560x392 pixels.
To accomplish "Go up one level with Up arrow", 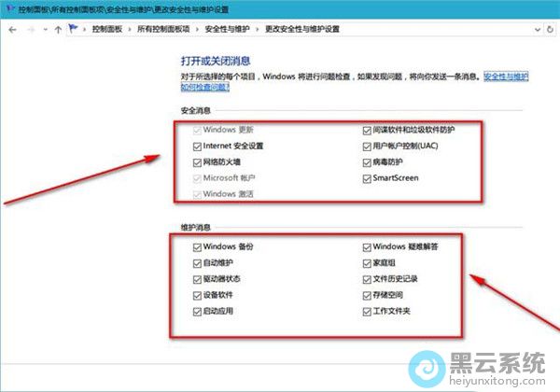I will [x=59, y=29].
